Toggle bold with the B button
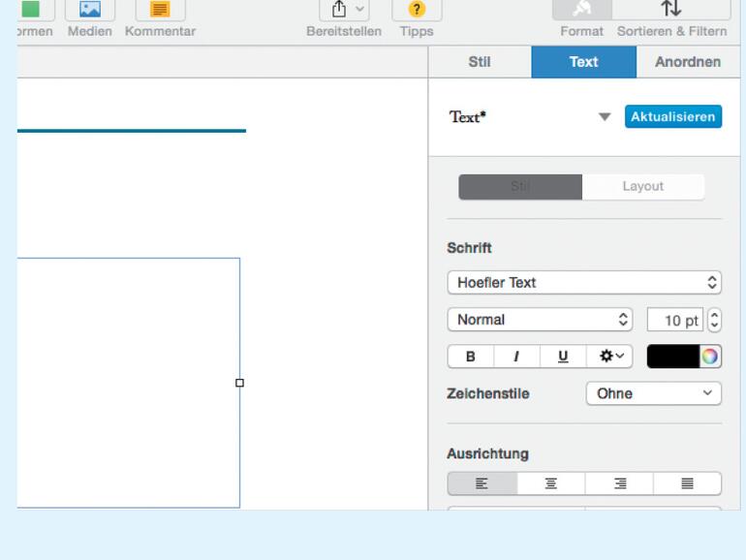This screenshot has height=560, width=746. pyautogui.click(x=471, y=357)
